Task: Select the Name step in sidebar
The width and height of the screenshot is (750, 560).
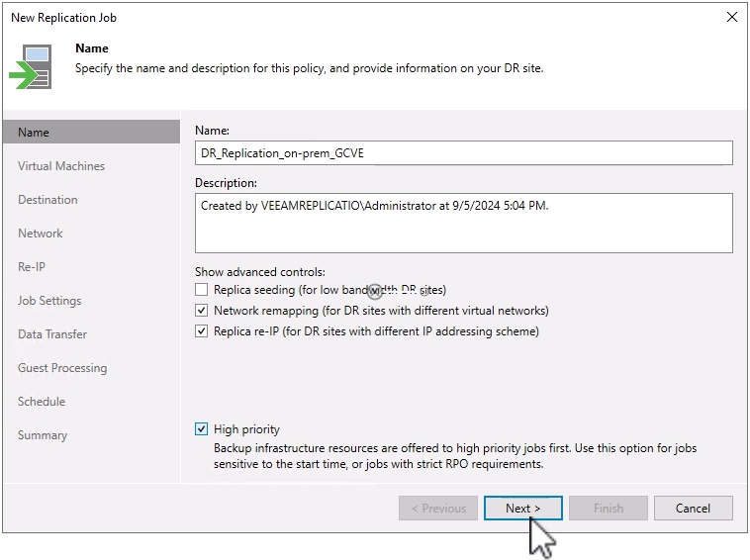Action: pos(34,133)
